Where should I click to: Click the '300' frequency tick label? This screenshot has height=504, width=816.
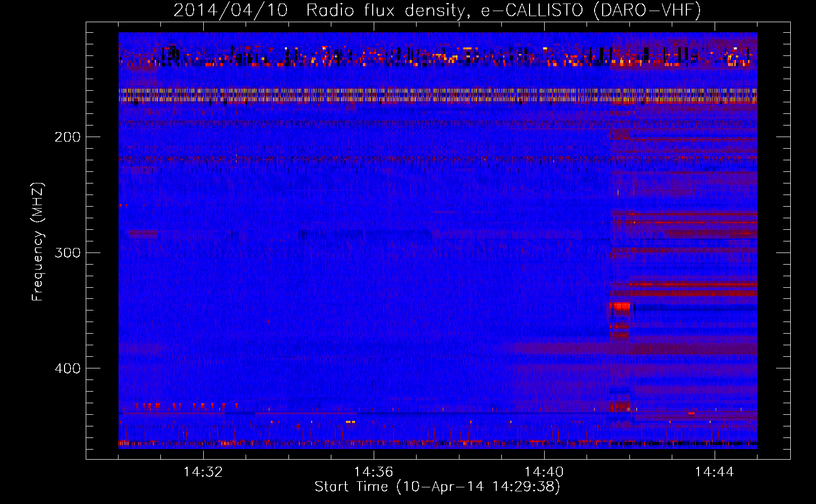[67, 253]
